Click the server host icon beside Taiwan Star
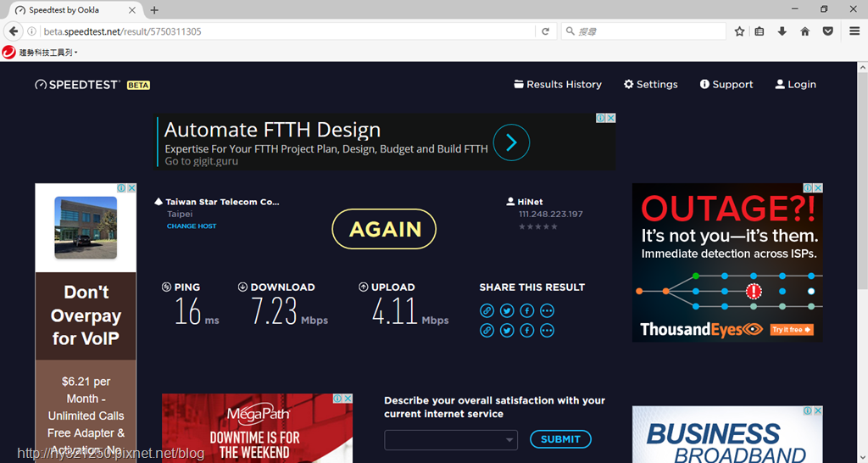 159,202
